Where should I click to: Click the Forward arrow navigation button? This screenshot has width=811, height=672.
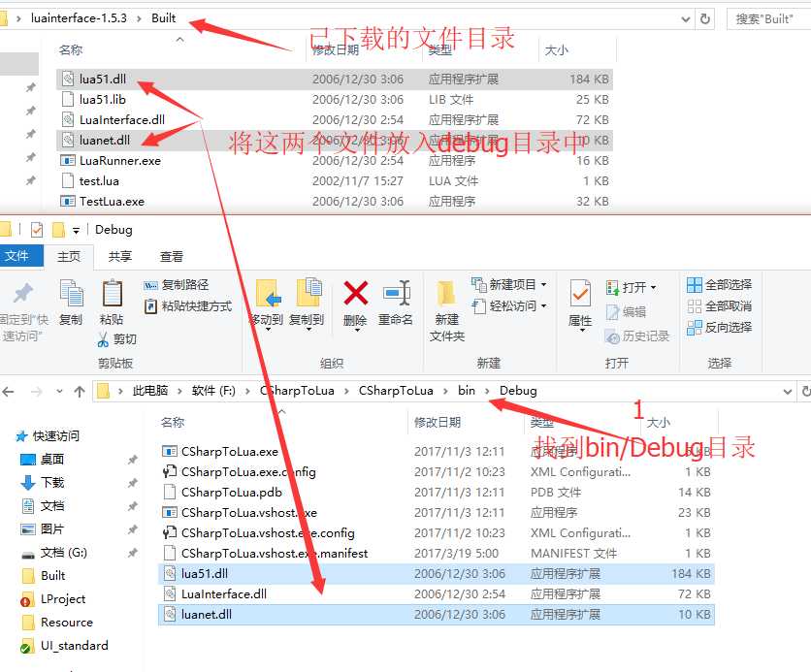[36, 392]
